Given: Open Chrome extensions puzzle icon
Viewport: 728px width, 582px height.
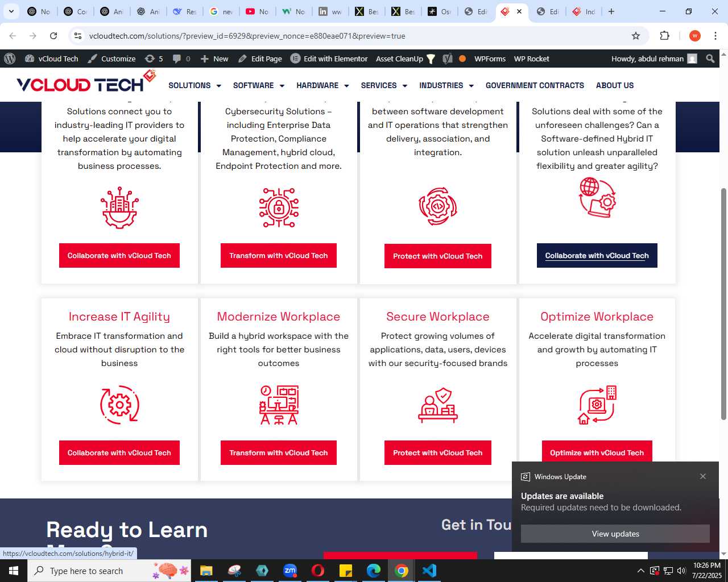Looking at the screenshot, I should click(664, 36).
